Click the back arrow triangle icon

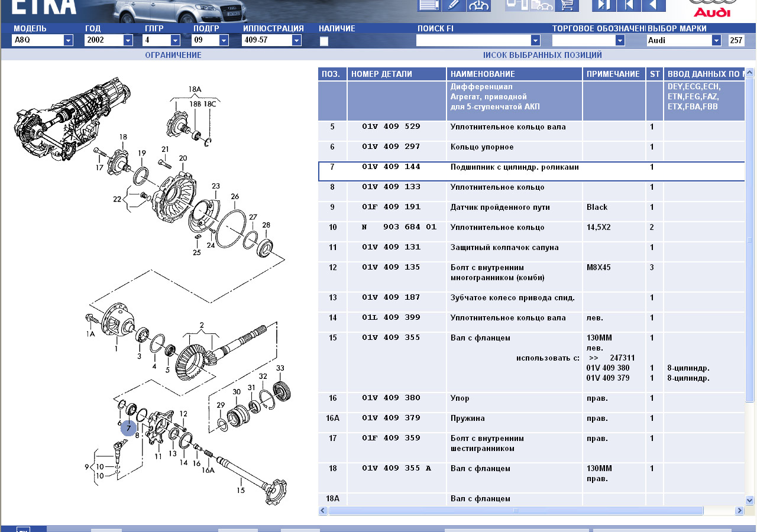[654, 5]
